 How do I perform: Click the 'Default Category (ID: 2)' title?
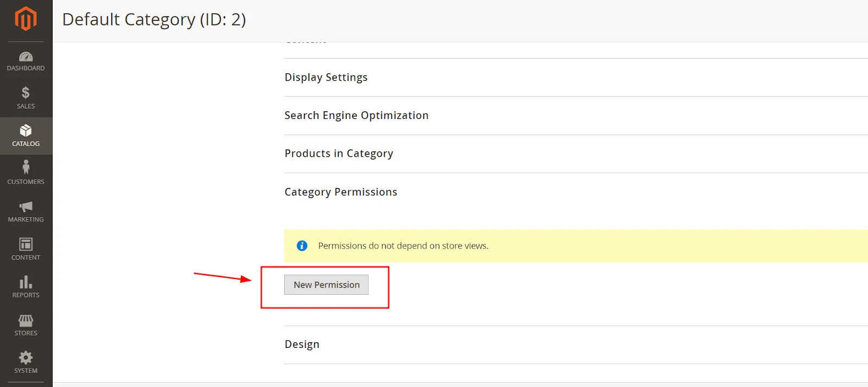(x=154, y=20)
